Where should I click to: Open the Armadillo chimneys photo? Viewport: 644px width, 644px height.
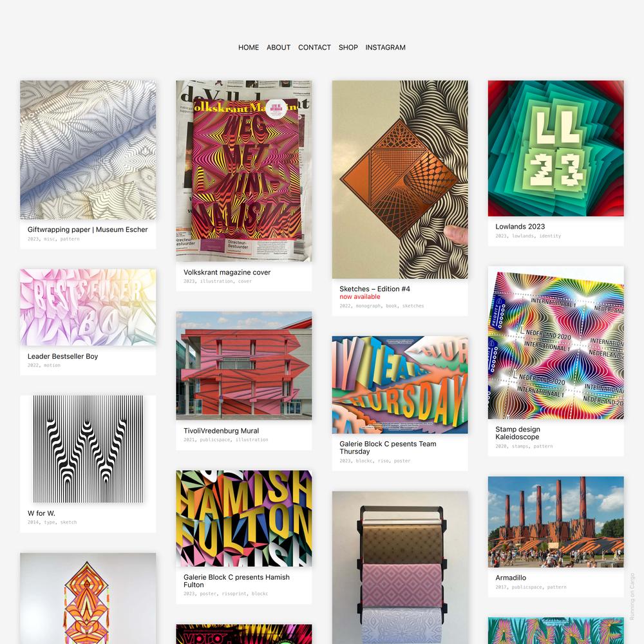point(556,522)
